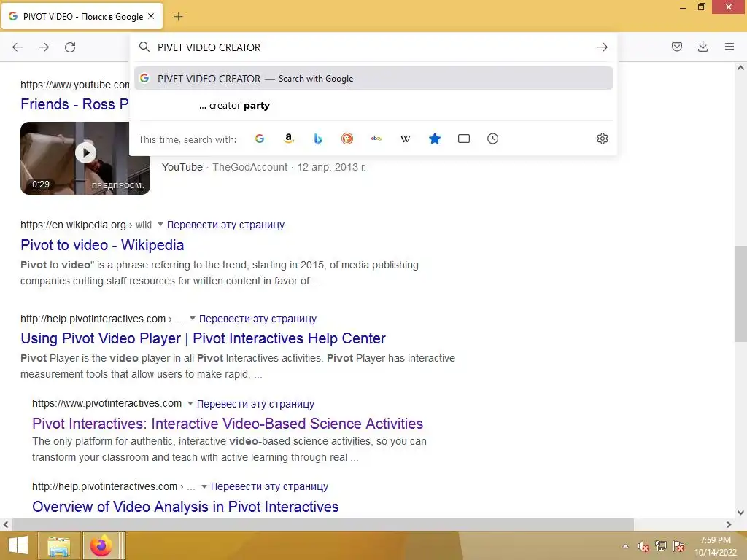Open File Explorer from the taskbar
The height and width of the screenshot is (560, 747).
(x=59, y=545)
